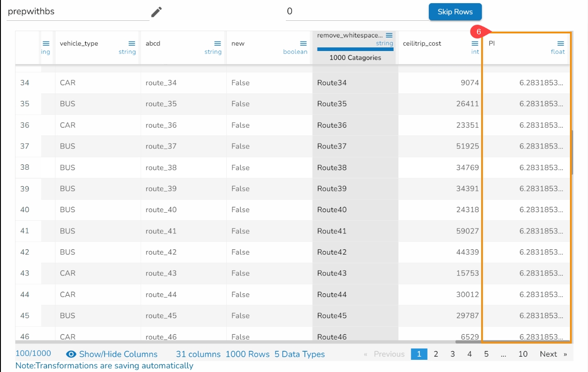Viewport: 588px width, 372px height.
Task: Open the new column hamburger menu
Action: (303, 43)
